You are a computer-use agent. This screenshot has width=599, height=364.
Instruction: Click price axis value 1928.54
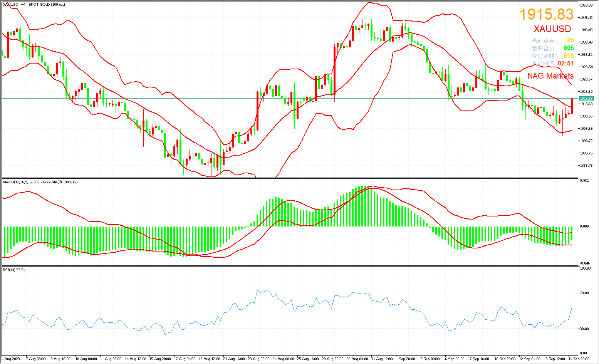tap(586, 67)
